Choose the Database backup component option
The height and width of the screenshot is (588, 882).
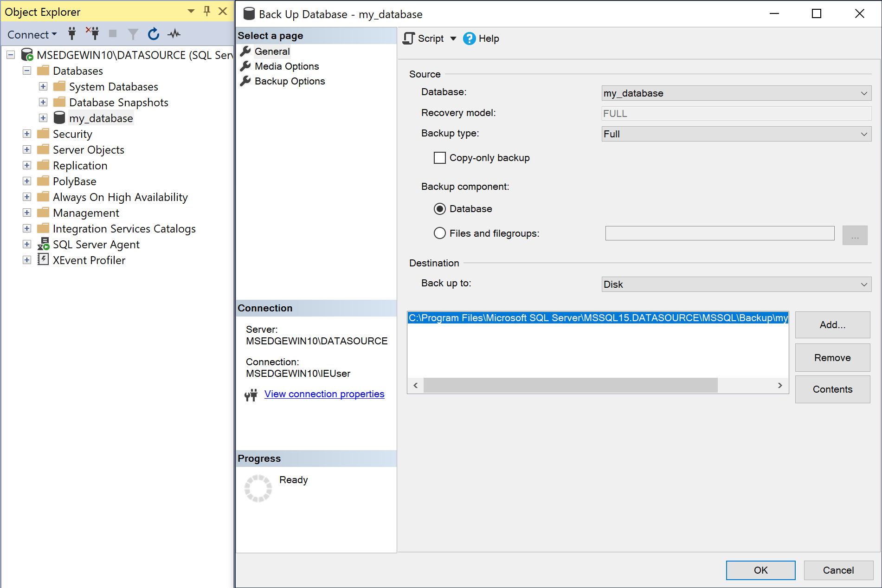click(x=439, y=209)
